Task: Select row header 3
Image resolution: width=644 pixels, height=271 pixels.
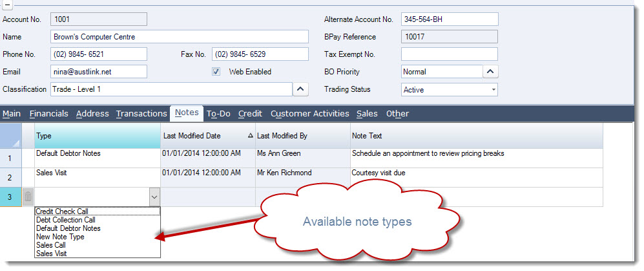Action: (11, 197)
